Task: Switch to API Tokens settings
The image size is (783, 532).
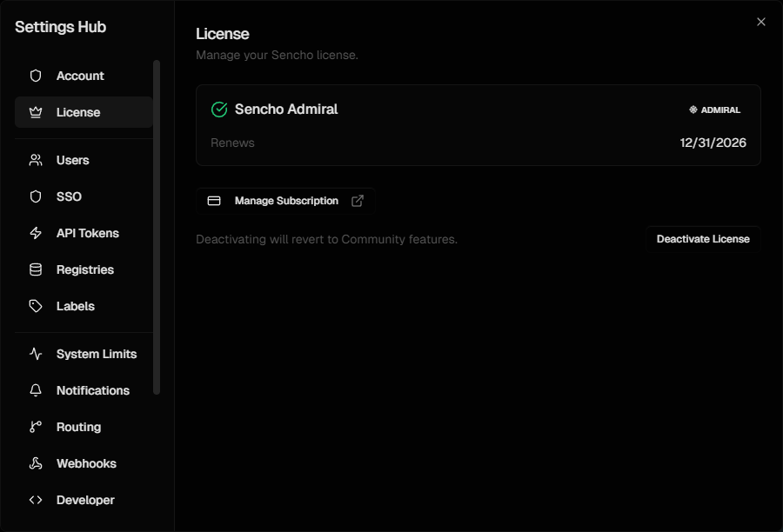Action: click(84, 233)
